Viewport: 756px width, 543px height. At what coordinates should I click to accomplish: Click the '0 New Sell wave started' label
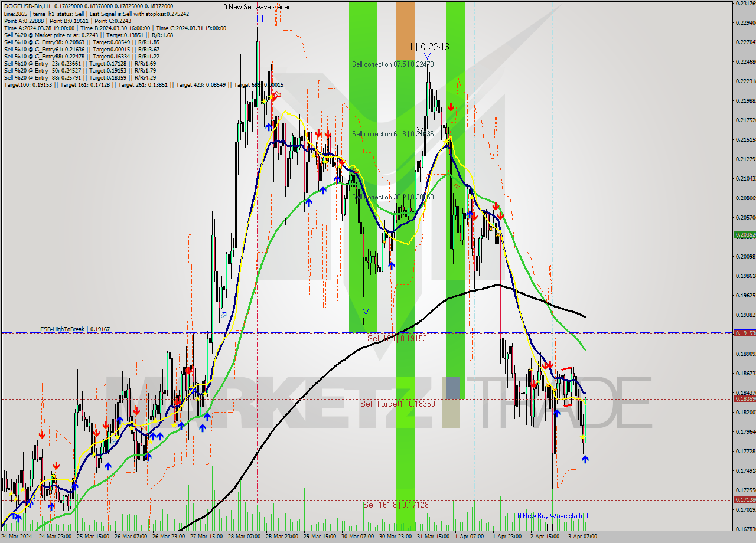257,7
